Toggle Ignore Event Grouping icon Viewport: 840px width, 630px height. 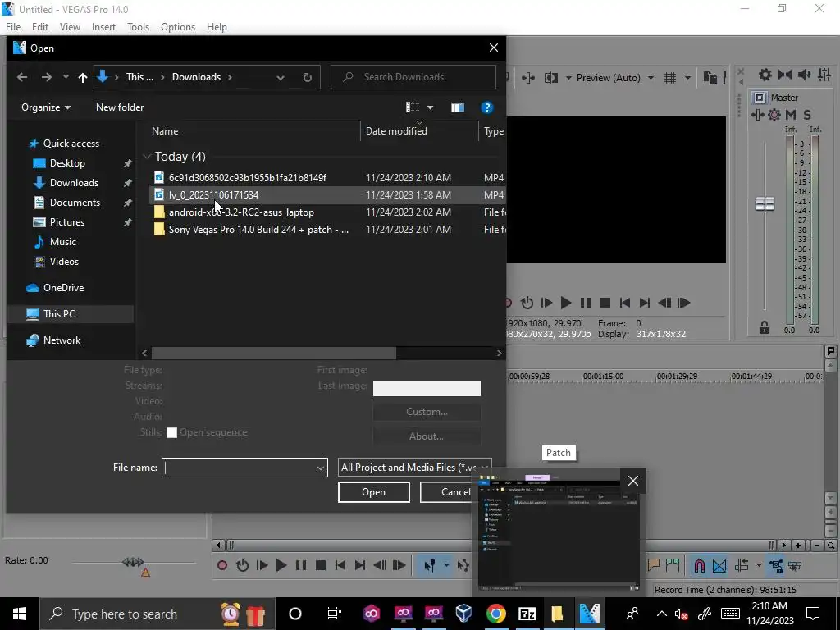tap(796, 566)
